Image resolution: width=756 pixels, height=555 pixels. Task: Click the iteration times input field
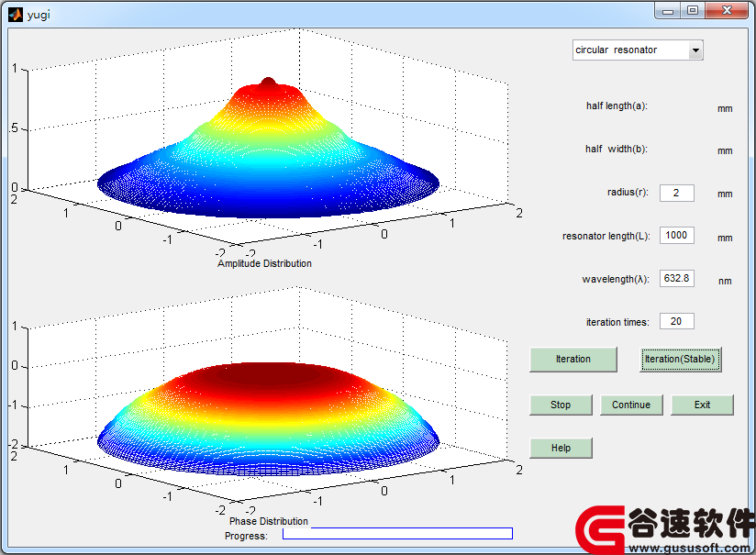677,321
